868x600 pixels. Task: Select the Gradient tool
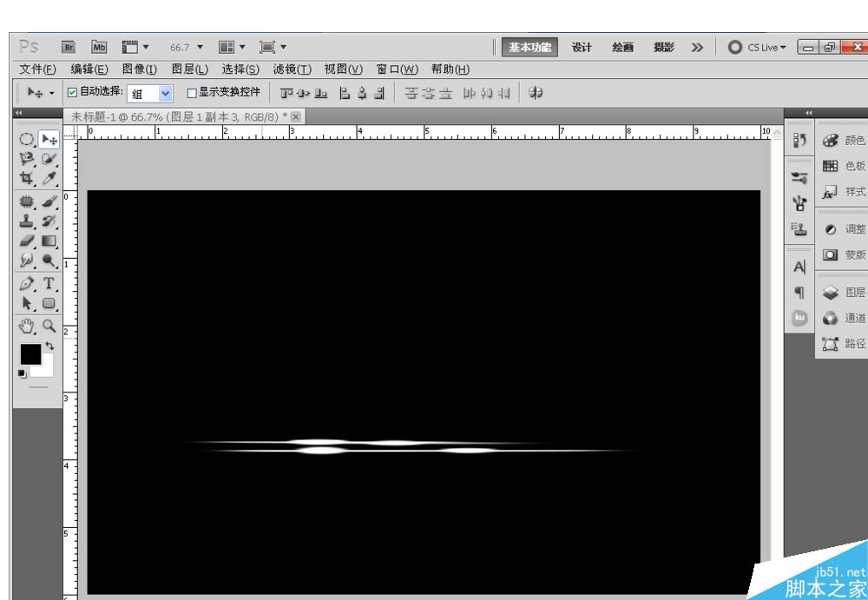(49, 241)
